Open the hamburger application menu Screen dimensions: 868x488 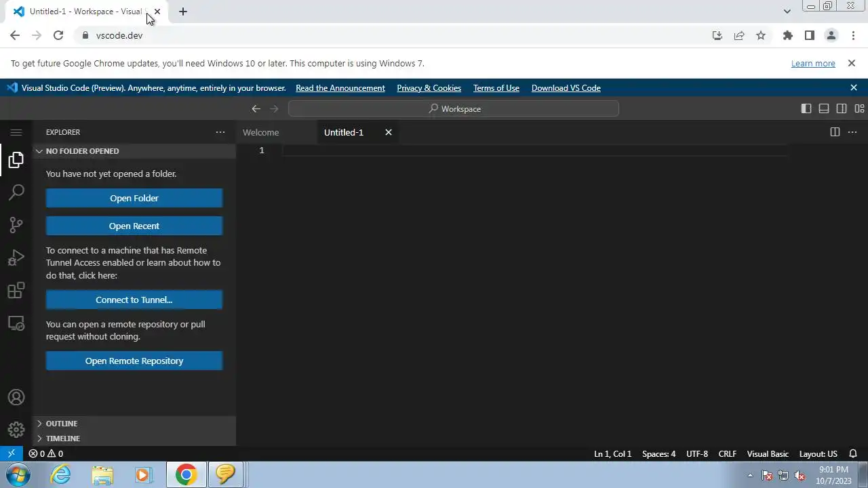click(x=16, y=132)
